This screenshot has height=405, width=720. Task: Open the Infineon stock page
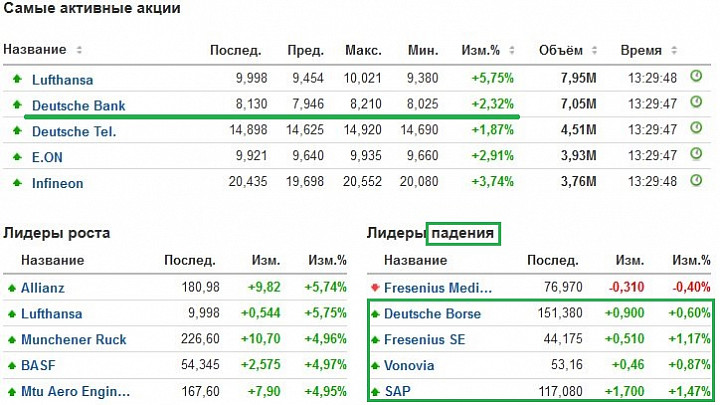coord(57,183)
